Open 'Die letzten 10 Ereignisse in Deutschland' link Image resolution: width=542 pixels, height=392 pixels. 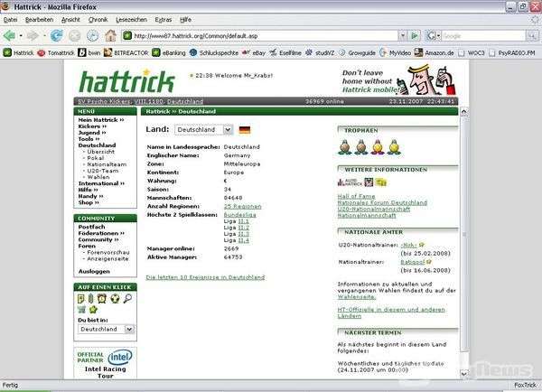coord(205,277)
